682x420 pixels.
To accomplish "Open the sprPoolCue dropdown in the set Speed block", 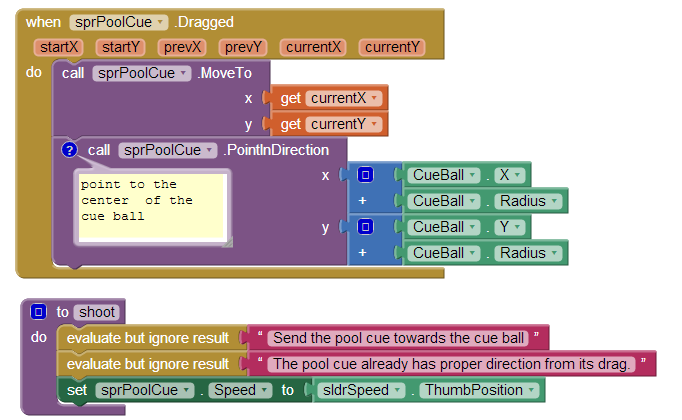I will click(x=145, y=390).
